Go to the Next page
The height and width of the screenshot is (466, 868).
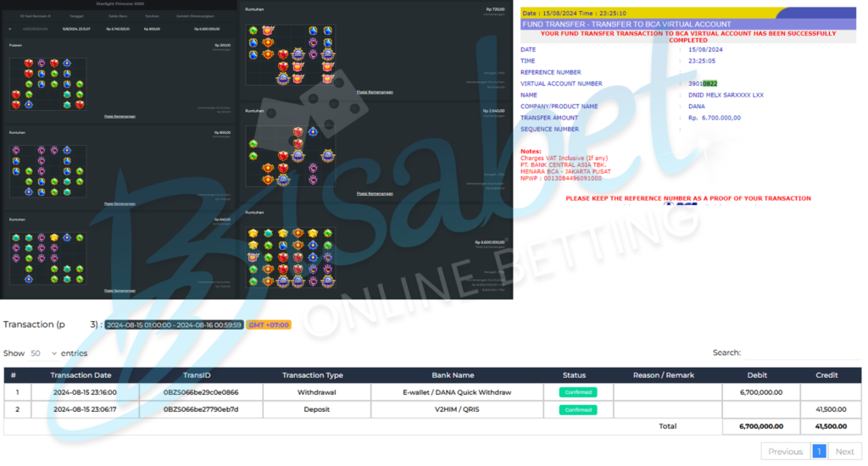[845, 452]
